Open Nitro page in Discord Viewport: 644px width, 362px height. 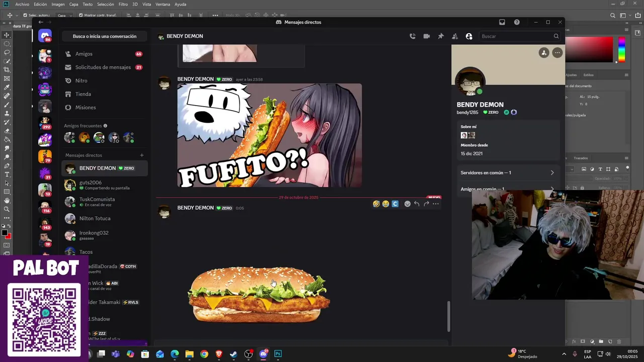point(105,80)
